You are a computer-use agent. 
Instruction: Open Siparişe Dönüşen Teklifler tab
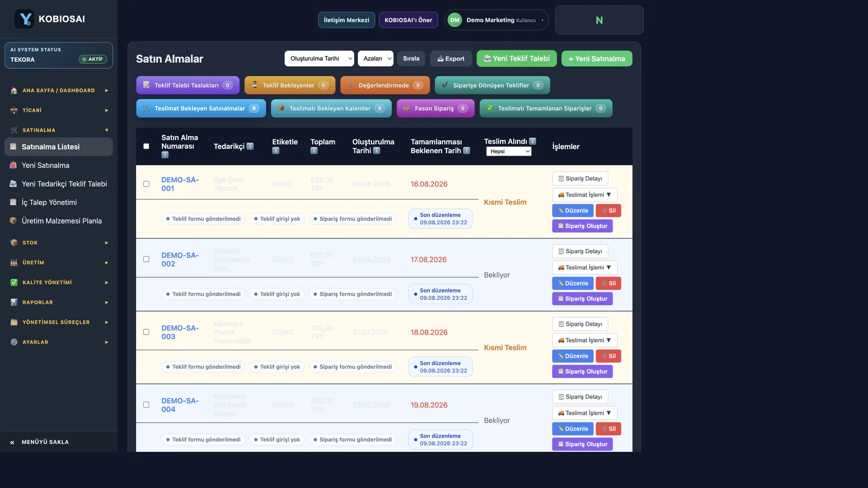(493, 85)
